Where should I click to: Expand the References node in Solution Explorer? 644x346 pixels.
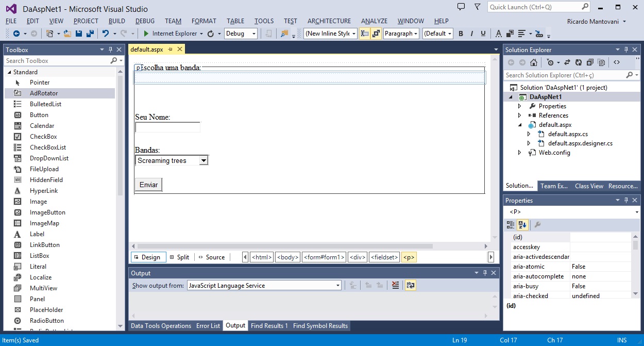pos(519,116)
